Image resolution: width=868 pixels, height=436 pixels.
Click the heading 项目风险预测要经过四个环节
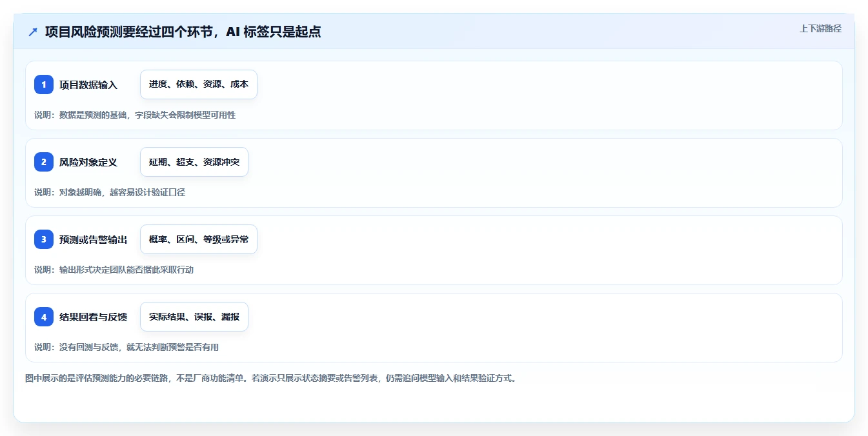[x=130, y=32]
